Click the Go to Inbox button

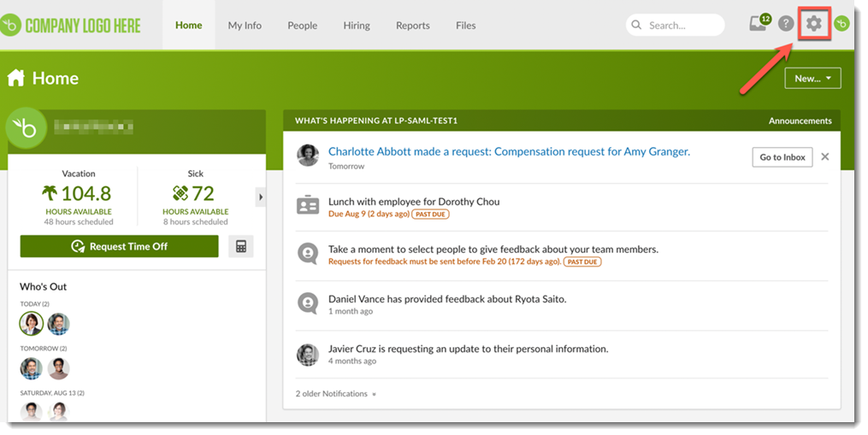coord(782,157)
